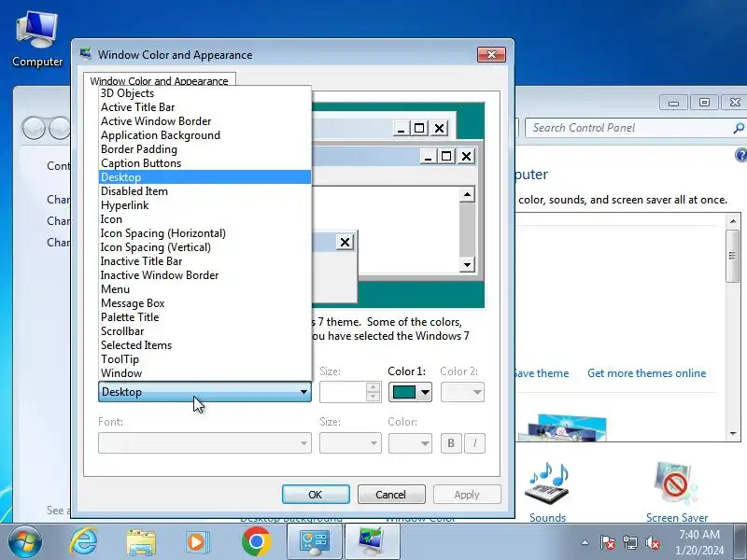747x560 pixels.
Task: Select Active Title Bar item
Action: point(204,107)
